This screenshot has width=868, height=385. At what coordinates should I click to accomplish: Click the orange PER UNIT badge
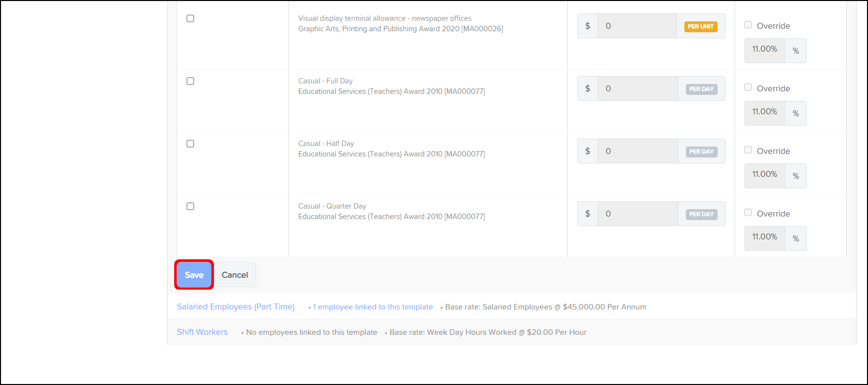(x=701, y=26)
